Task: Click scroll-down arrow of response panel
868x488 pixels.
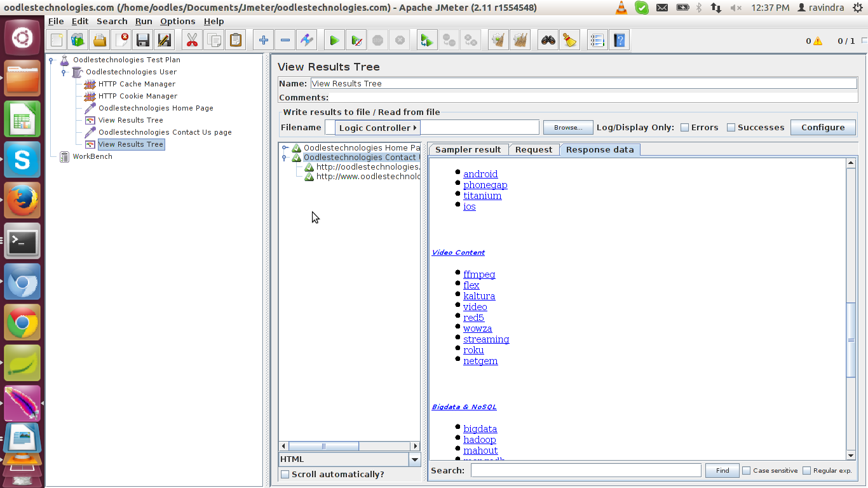Action: pyautogui.click(x=851, y=455)
